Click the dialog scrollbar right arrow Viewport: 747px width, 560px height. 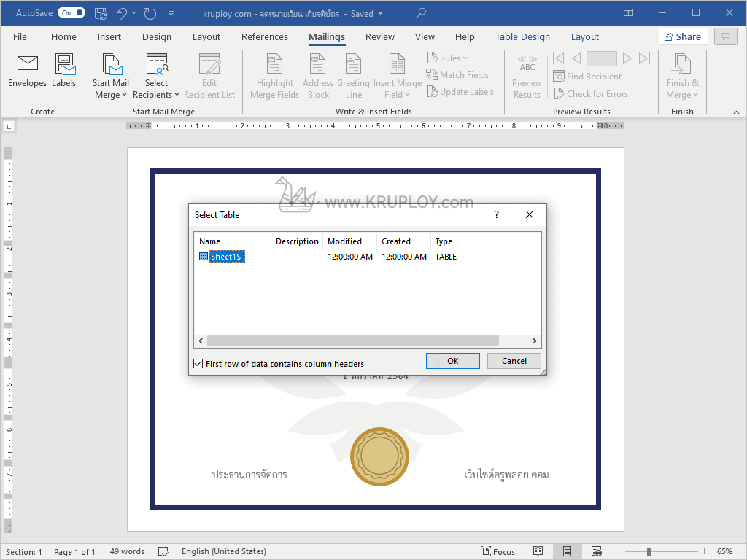[535, 341]
